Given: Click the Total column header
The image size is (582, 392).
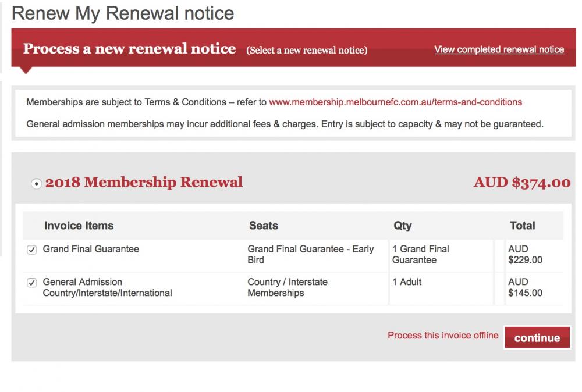Looking at the screenshot, I should point(522,226).
